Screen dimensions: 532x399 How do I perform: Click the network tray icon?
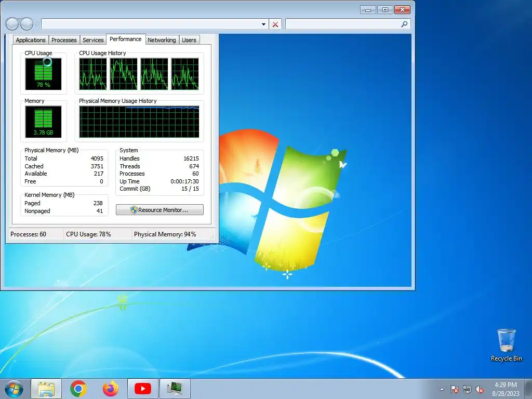[x=467, y=389]
